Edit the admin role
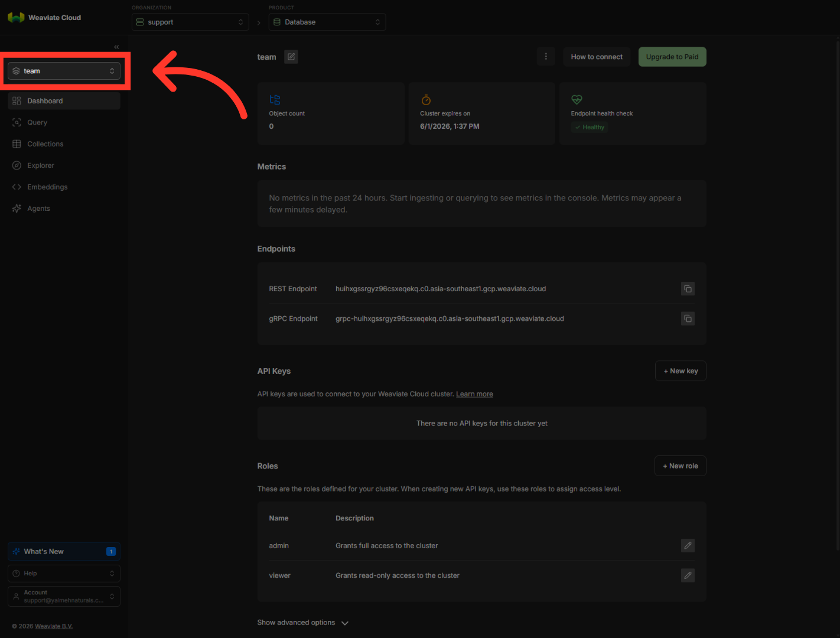Screen dimensions: 840x638 [688, 546]
